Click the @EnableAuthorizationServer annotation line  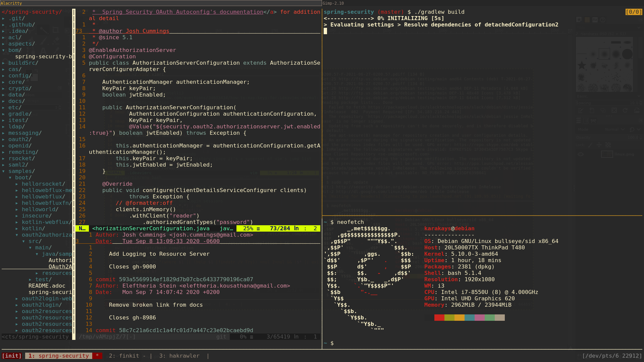click(132, 50)
